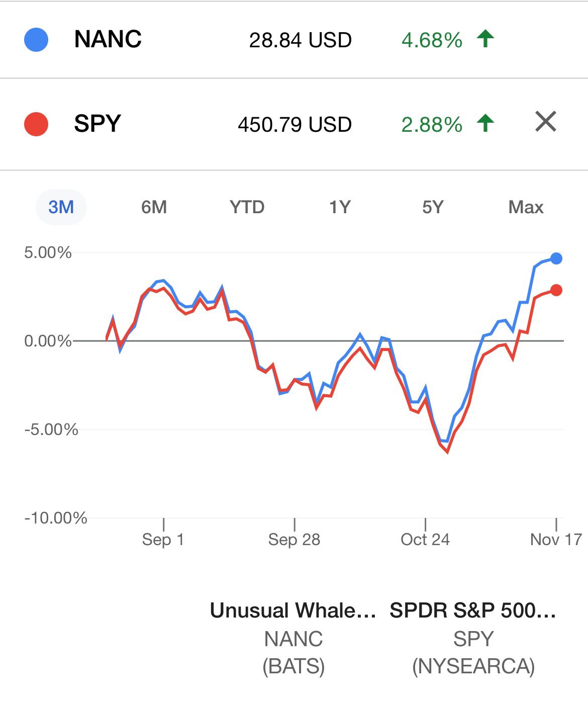The width and height of the screenshot is (588, 703).
Task: Open SPDR S&P 500 SPY details
Action: point(473,638)
